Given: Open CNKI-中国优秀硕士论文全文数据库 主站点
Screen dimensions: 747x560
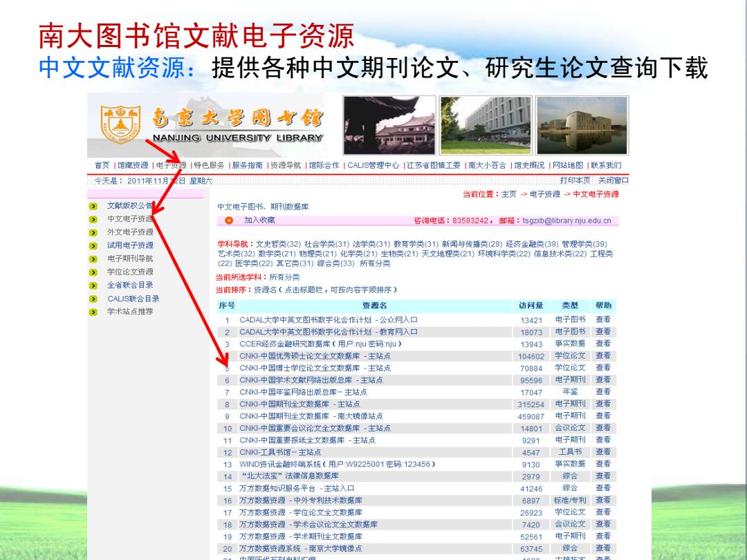Looking at the screenshot, I should click(315, 356).
